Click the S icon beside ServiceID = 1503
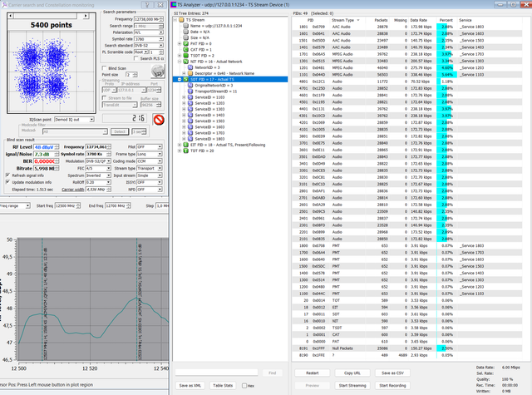532x395 pixels. (190, 121)
